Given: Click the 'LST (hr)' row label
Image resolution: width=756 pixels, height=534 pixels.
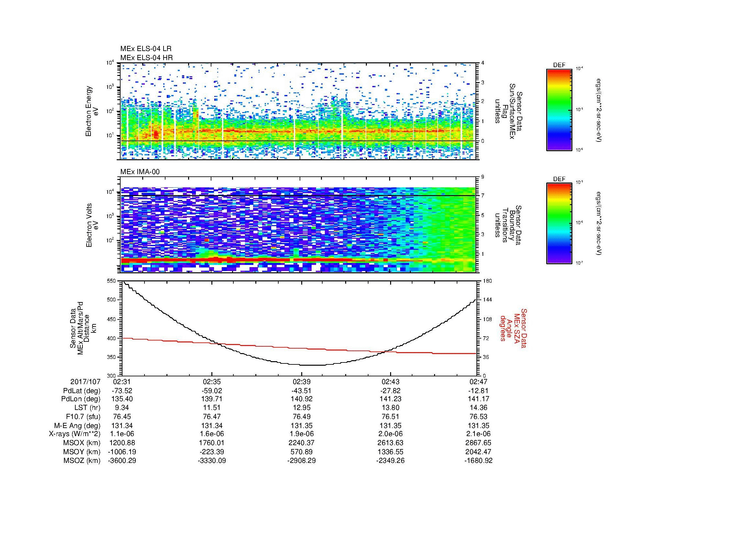Looking at the screenshot, I should click(x=87, y=408).
